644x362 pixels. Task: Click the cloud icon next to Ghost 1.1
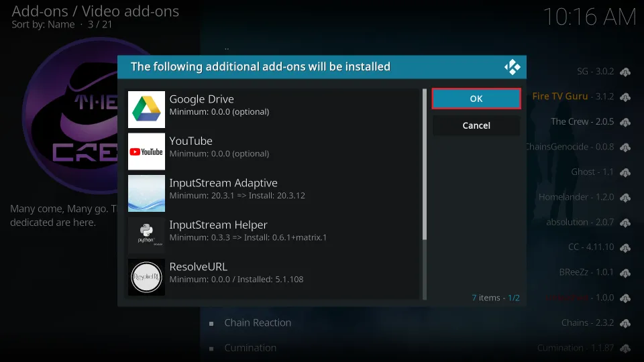point(625,172)
